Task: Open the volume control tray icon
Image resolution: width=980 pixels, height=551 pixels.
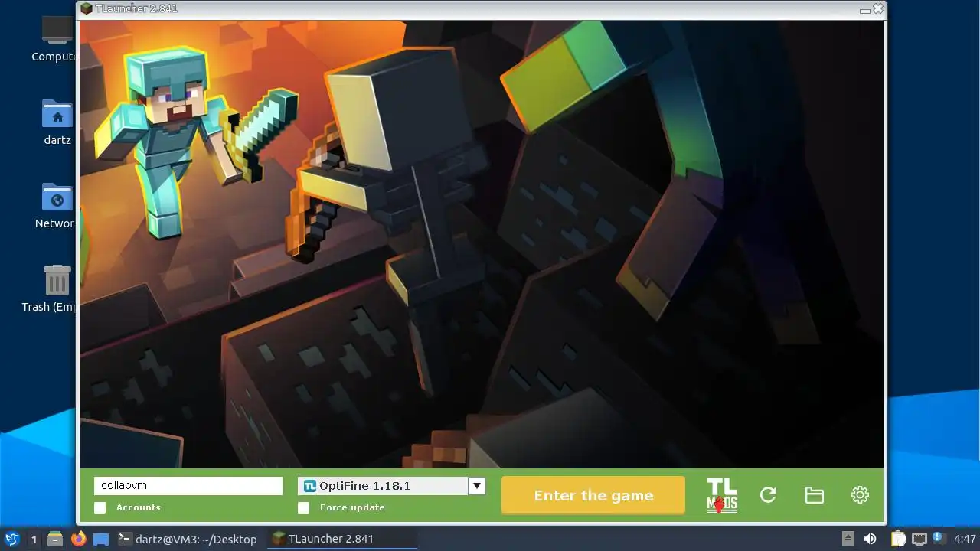Action: pyautogui.click(x=870, y=539)
